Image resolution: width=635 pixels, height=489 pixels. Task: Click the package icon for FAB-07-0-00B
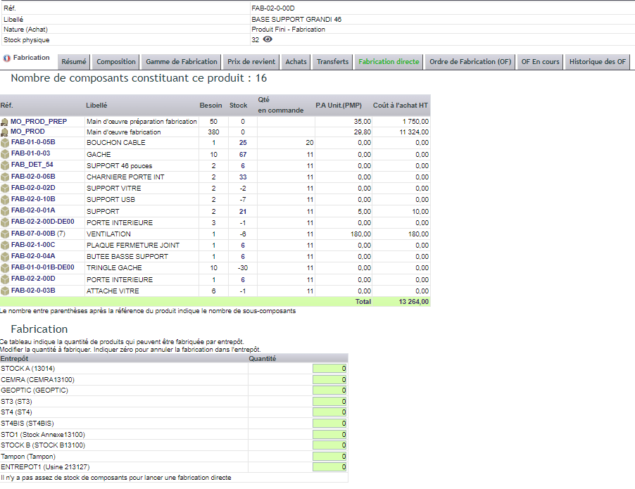4,234
